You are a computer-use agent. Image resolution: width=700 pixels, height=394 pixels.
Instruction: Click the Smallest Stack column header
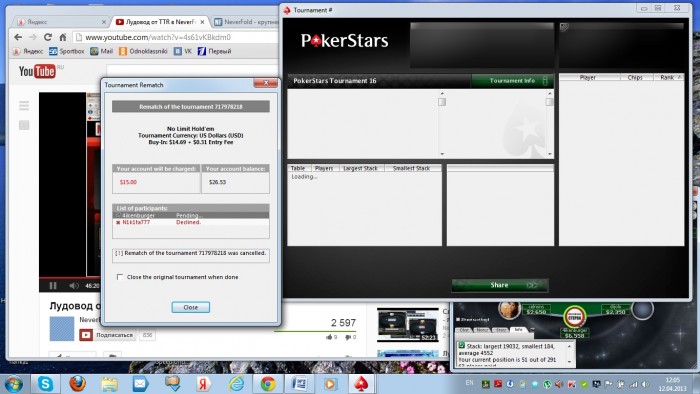[x=412, y=168]
